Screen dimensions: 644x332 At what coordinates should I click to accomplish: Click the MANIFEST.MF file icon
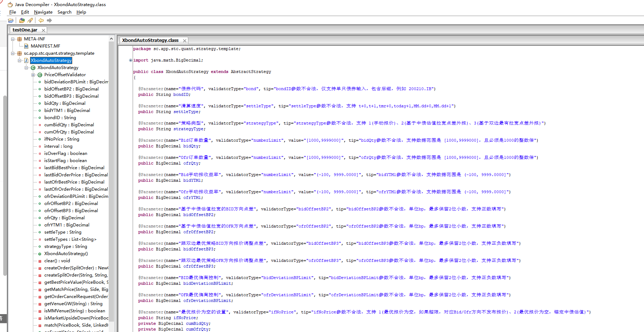tap(26, 46)
